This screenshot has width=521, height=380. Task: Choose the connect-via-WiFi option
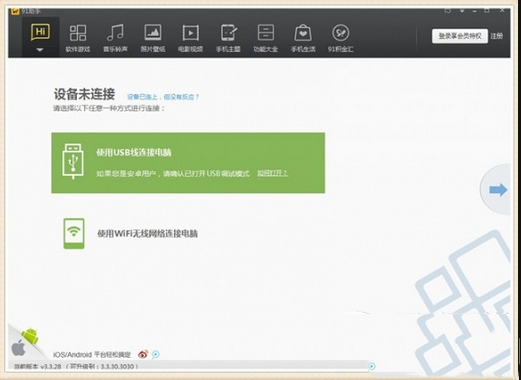[147, 233]
